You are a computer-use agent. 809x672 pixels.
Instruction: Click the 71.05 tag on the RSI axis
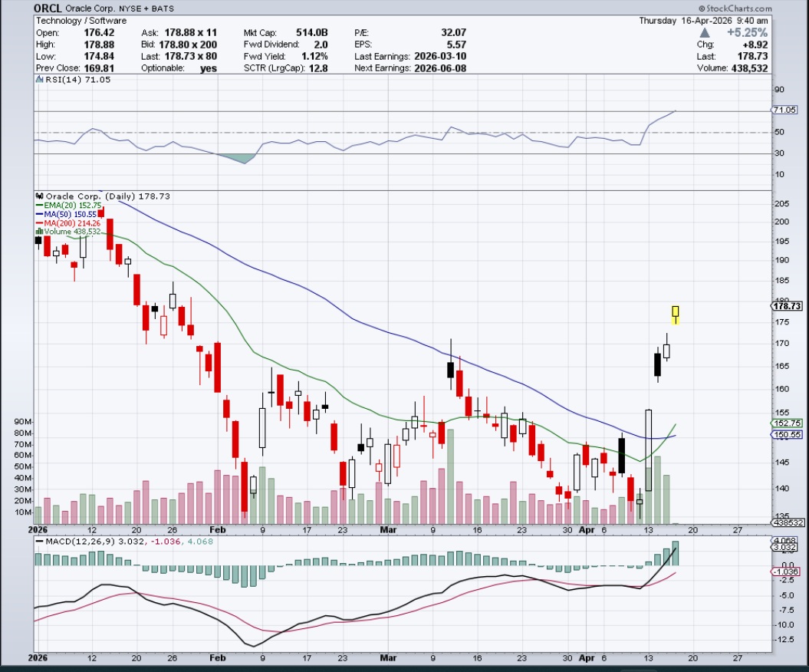(x=784, y=110)
